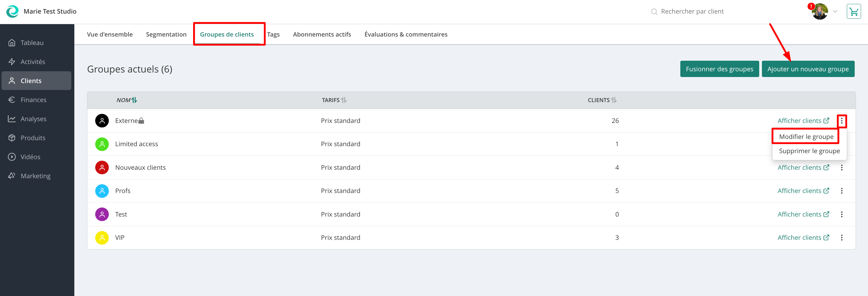868x296 pixels.
Task: Open Évaluations & commentaires tab
Action: [x=406, y=34]
